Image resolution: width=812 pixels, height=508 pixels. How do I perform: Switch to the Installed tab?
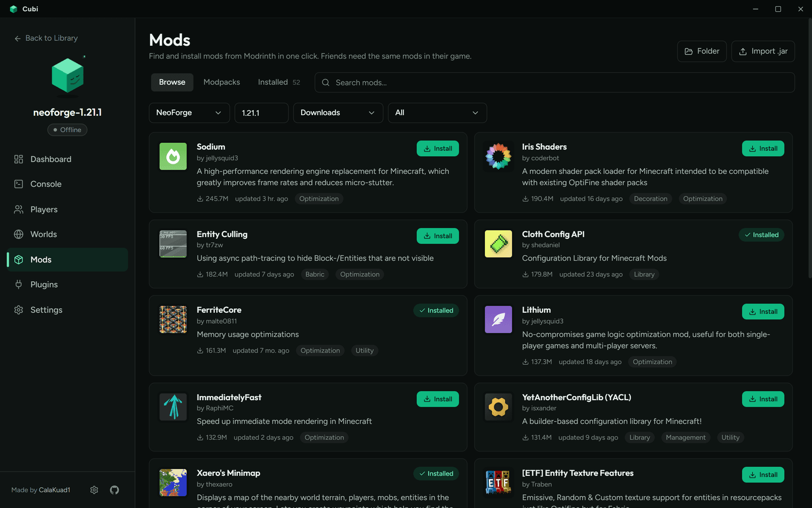279,82
